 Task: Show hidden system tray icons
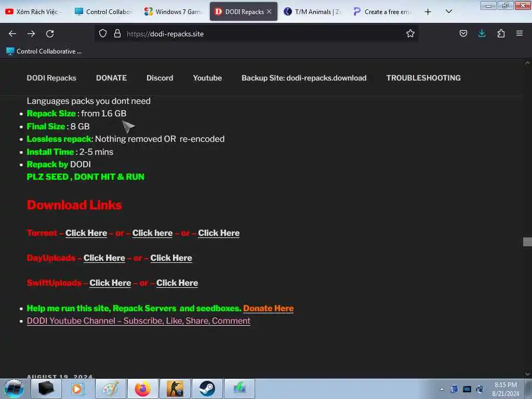[442, 389]
